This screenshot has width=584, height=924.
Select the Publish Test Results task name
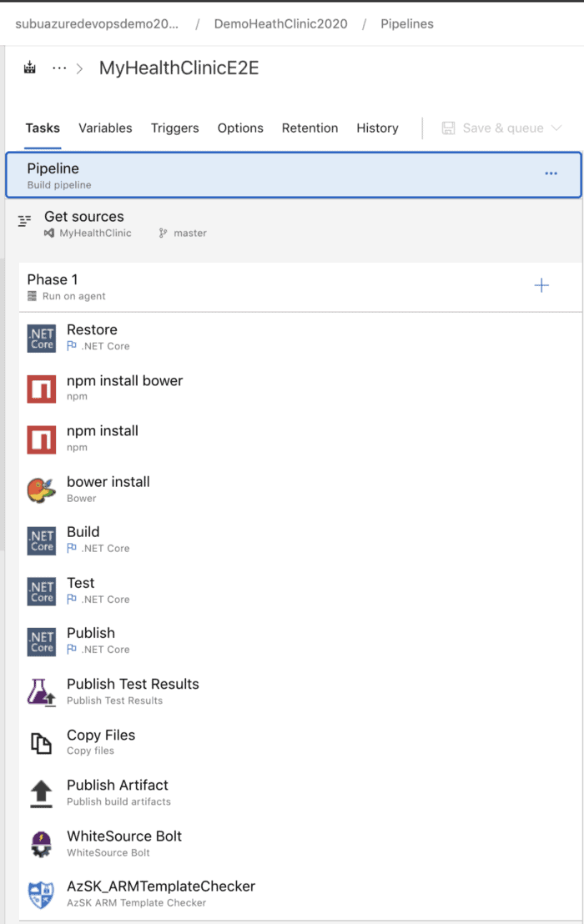click(133, 684)
